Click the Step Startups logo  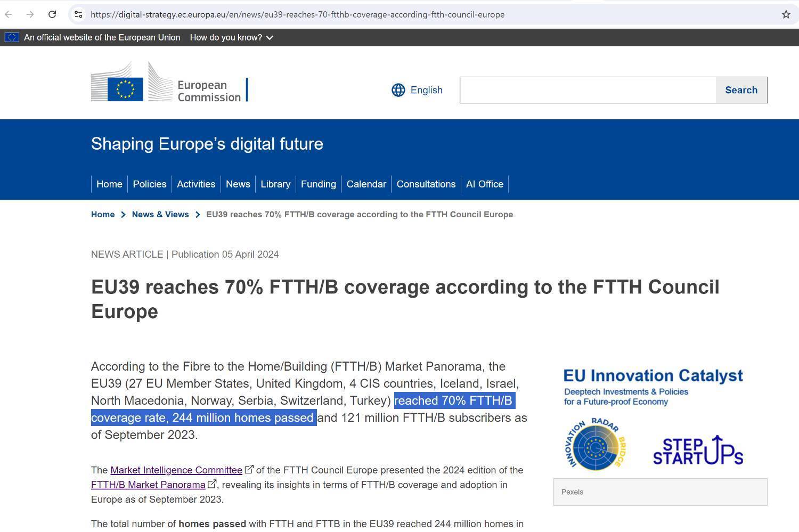pyautogui.click(x=697, y=451)
